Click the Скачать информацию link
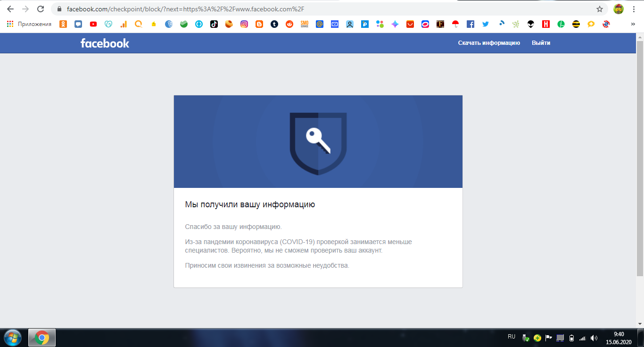Image resolution: width=644 pixels, height=347 pixels. (x=489, y=43)
